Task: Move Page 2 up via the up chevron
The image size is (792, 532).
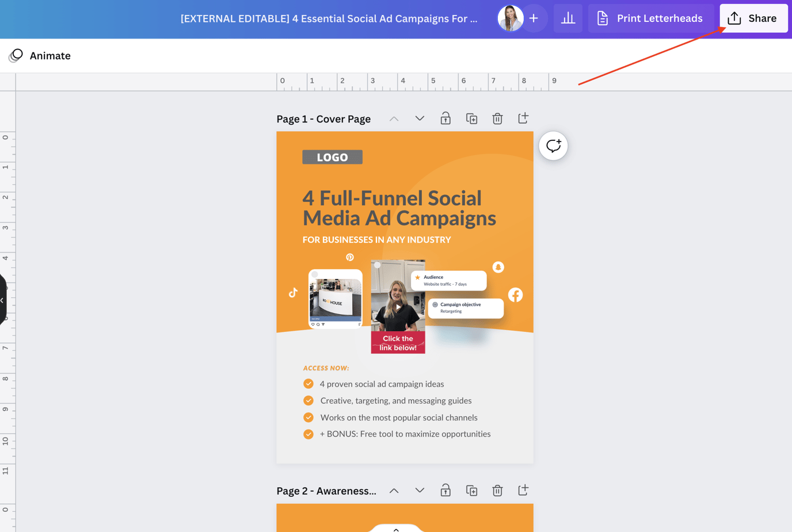Action: (x=394, y=490)
